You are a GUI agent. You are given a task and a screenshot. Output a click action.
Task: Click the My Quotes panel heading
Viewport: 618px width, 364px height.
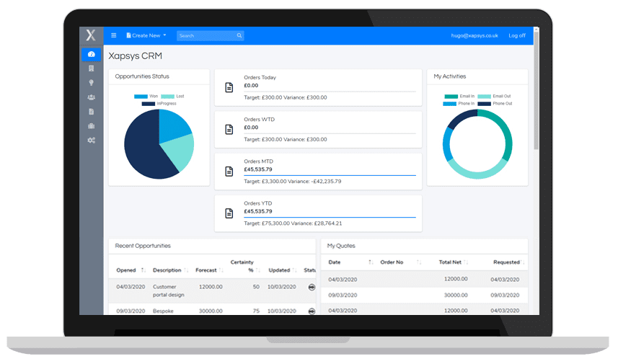[341, 246]
